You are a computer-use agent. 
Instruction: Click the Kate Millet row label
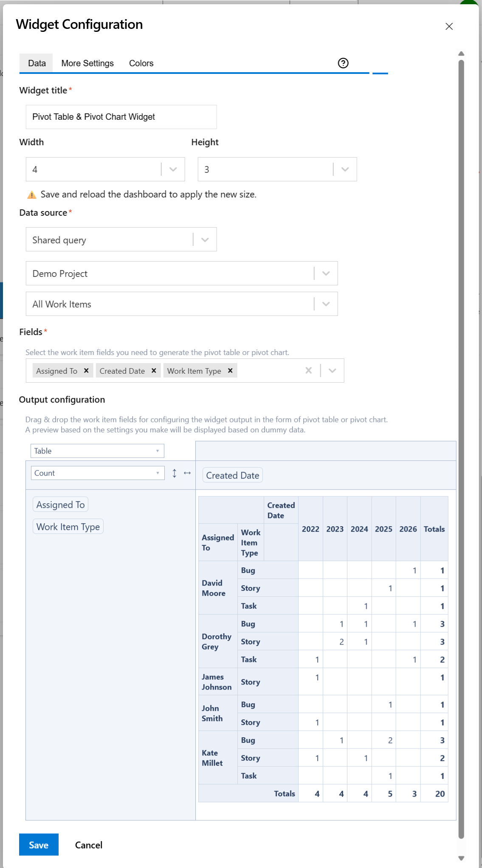[218, 758]
